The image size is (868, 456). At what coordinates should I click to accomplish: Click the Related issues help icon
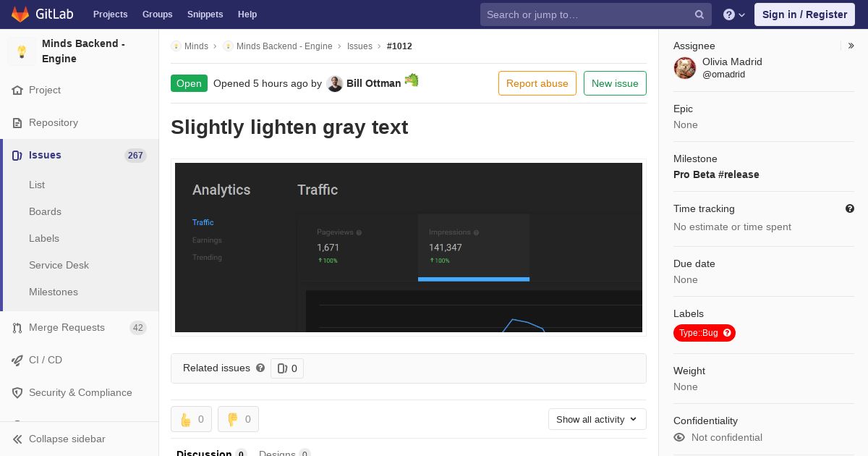[260, 368]
